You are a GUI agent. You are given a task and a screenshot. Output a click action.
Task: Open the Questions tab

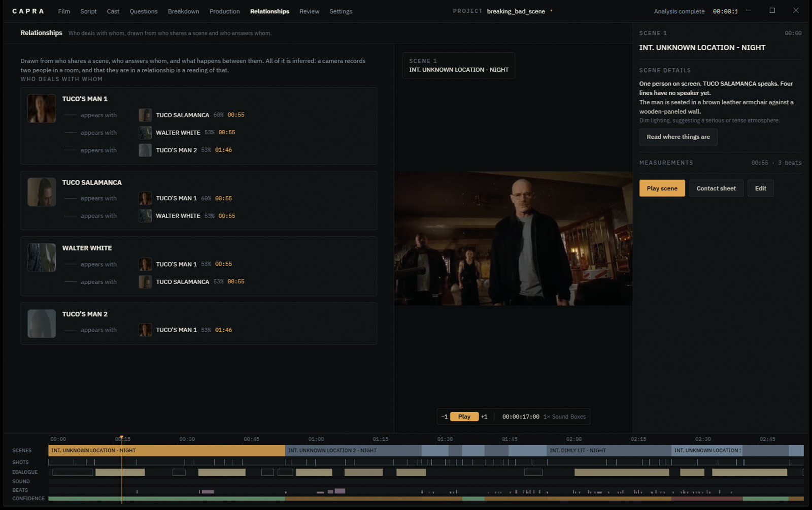click(x=144, y=11)
